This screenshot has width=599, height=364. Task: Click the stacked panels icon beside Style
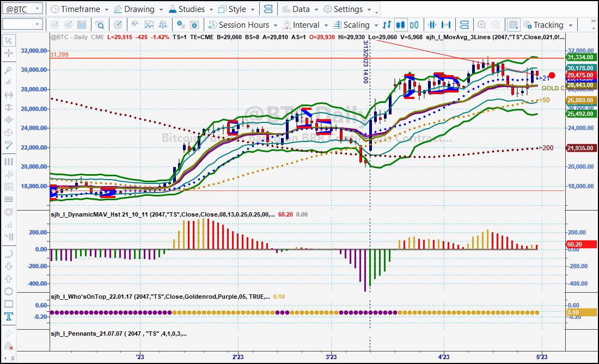(x=268, y=9)
